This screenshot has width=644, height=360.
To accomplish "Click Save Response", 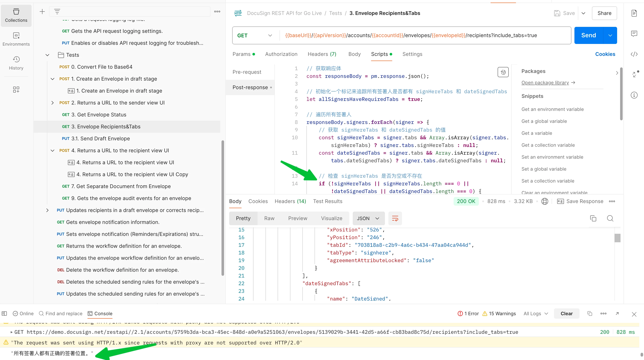I will click(x=580, y=201).
